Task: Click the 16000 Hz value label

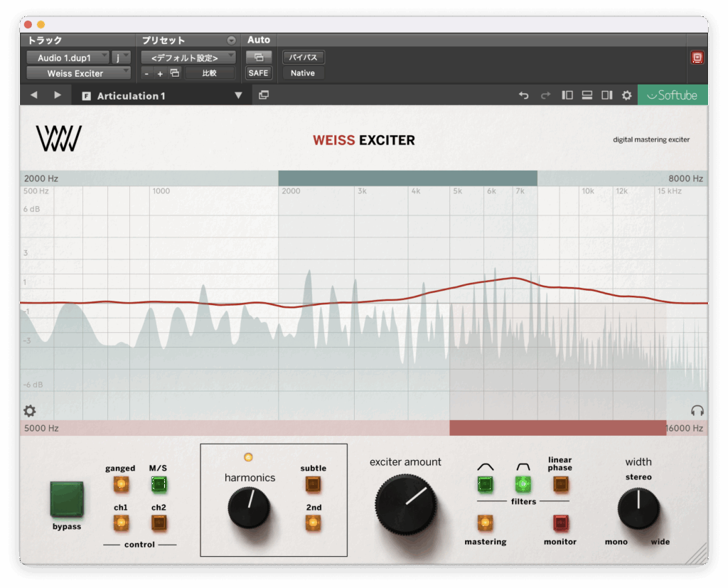Action: click(x=685, y=428)
